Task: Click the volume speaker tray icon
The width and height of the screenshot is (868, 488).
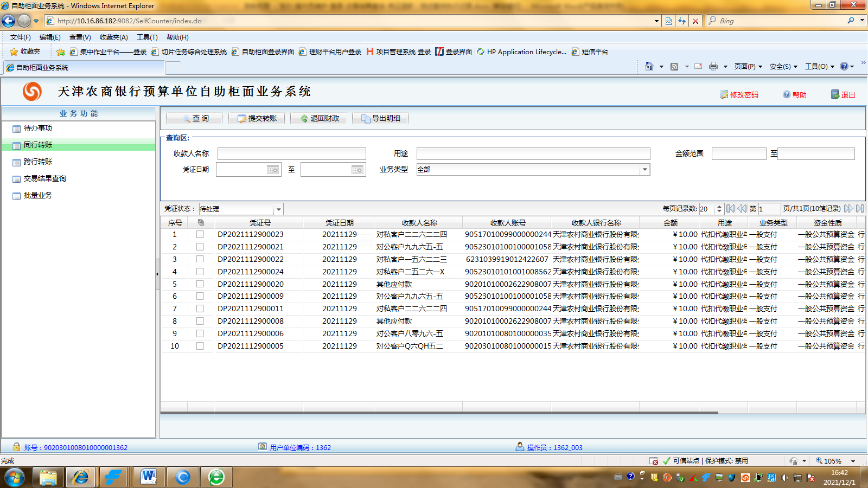Action: click(784, 478)
